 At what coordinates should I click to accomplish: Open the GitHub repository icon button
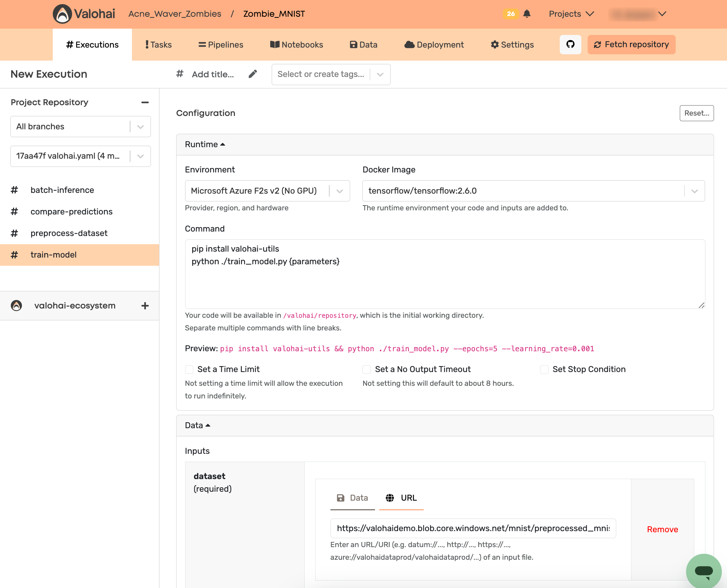tap(570, 45)
